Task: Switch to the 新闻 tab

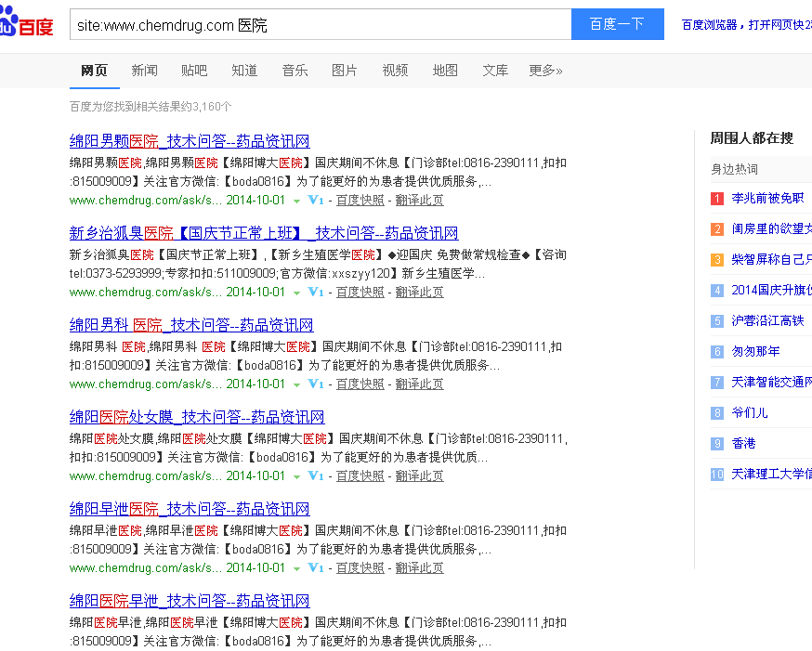Action: [x=144, y=70]
